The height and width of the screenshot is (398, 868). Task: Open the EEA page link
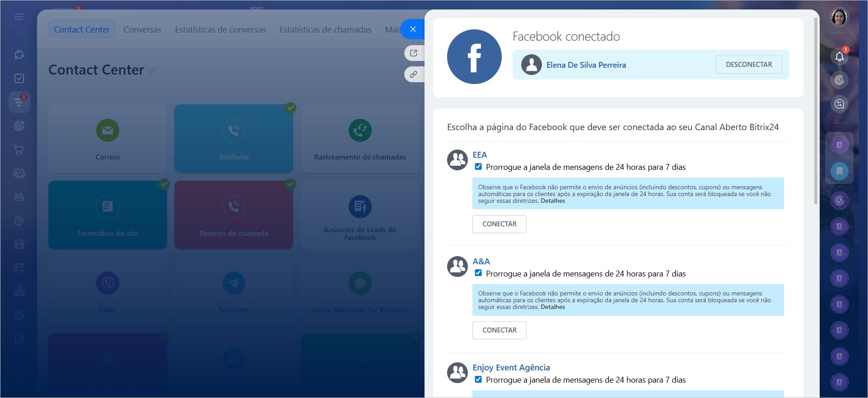click(480, 155)
